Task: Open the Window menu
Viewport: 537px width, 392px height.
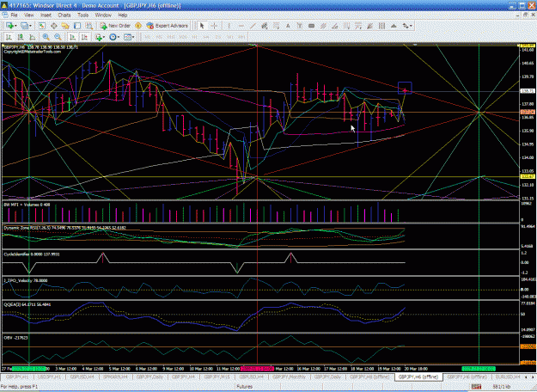Action: tap(103, 15)
